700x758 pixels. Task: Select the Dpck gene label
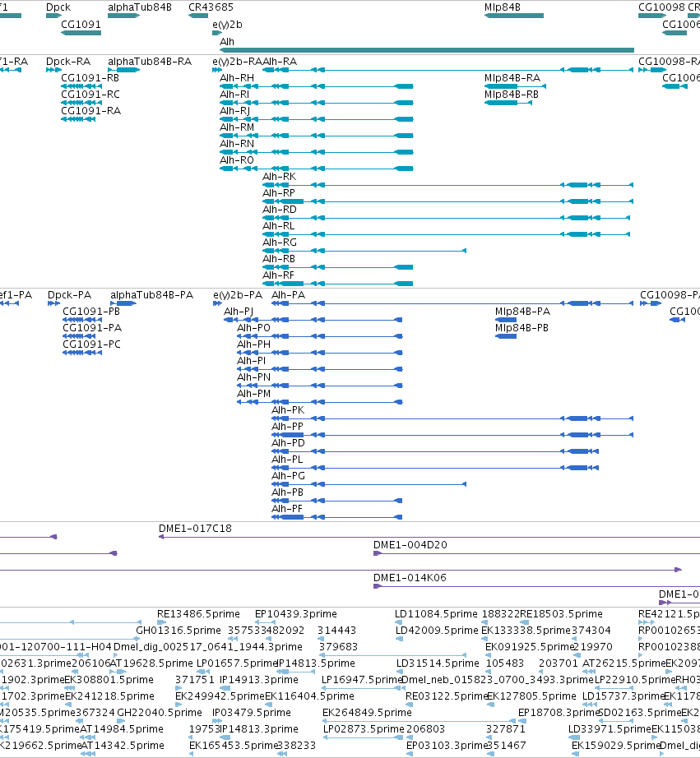[x=58, y=7]
